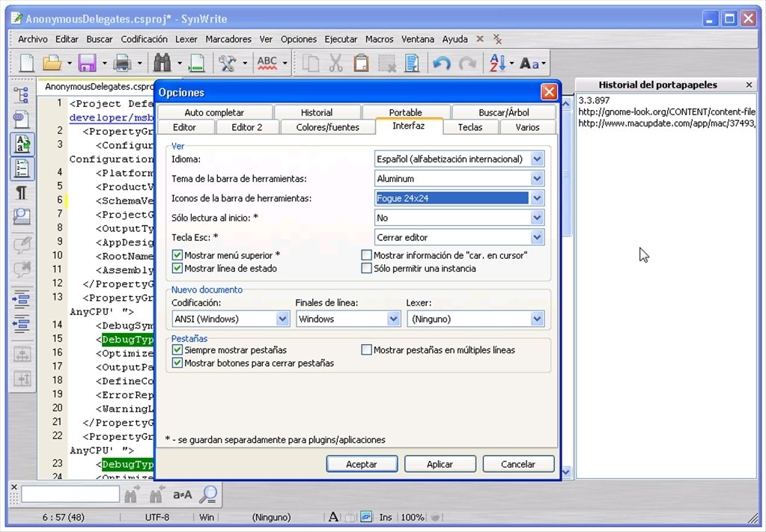Click the Open folder toolbar icon
This screenshot has width=766, height=532.
pyautogui.click(x=52, y=63)
